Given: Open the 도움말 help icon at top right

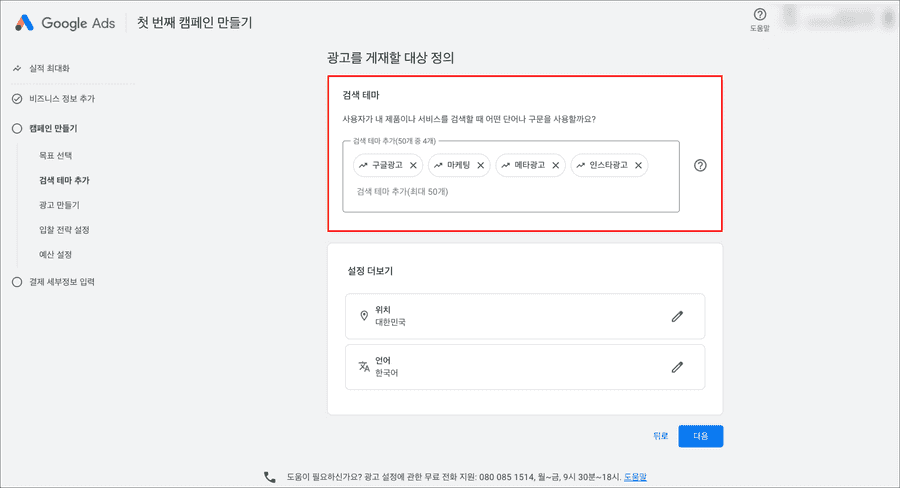Looking at the screenshot, I should click(x=759, y=14).
